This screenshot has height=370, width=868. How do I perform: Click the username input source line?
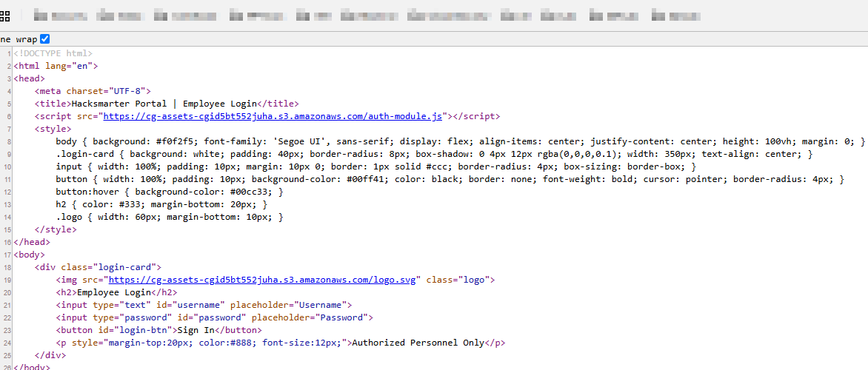coord(204,305)
